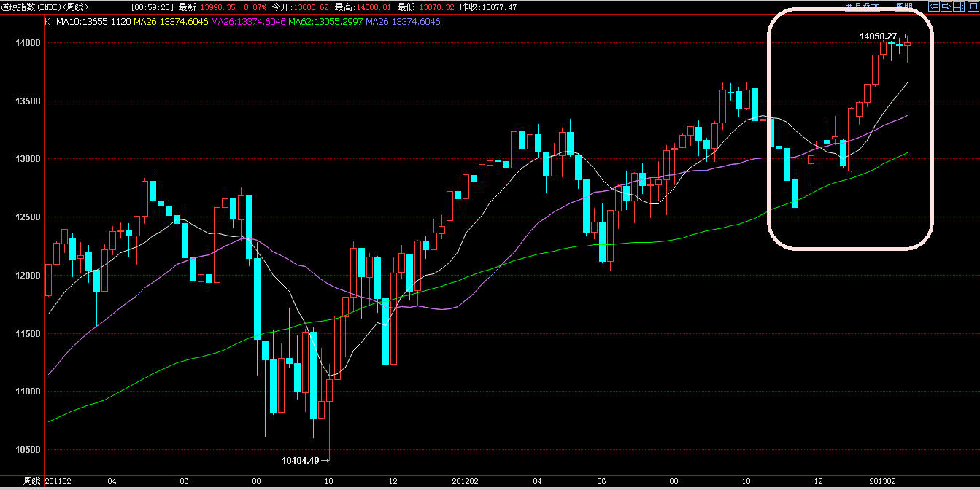Select the K indicator label
This screenshot has width=980, height=490.
coord(47,22)
